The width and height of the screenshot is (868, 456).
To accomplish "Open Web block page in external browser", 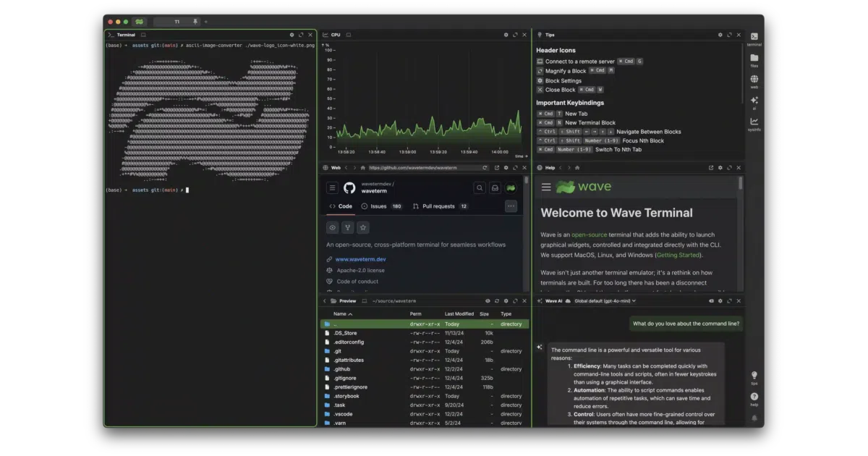I will click(497, 168).
